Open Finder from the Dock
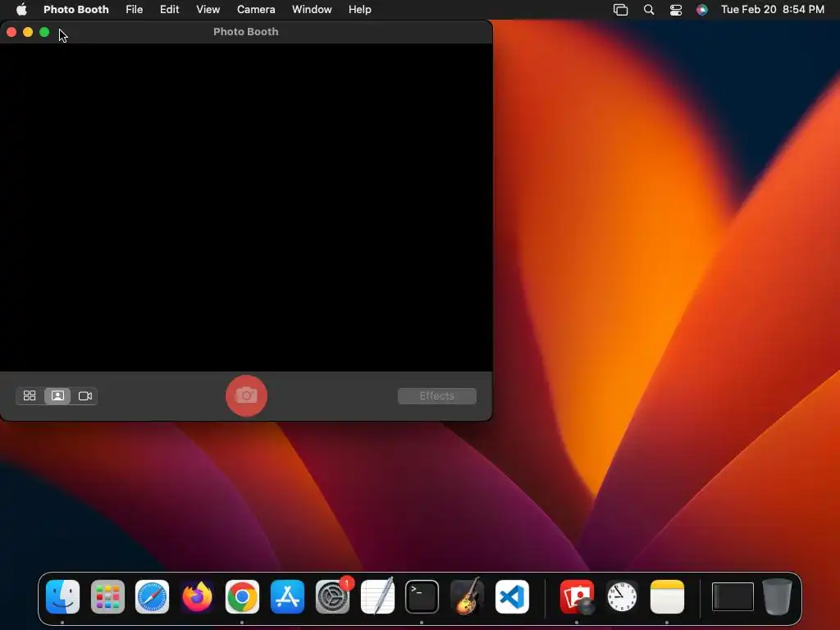This screenshot has width=840, height=630. point(62,596)
